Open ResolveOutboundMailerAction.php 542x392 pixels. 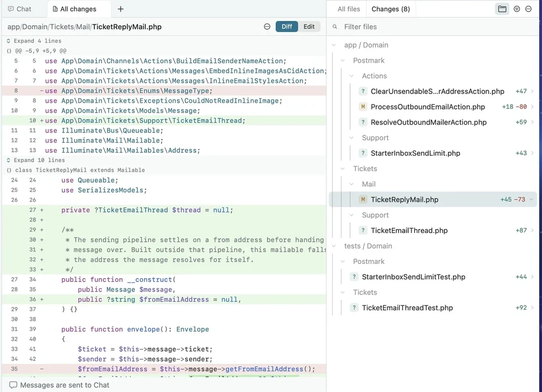click(429, 122)
